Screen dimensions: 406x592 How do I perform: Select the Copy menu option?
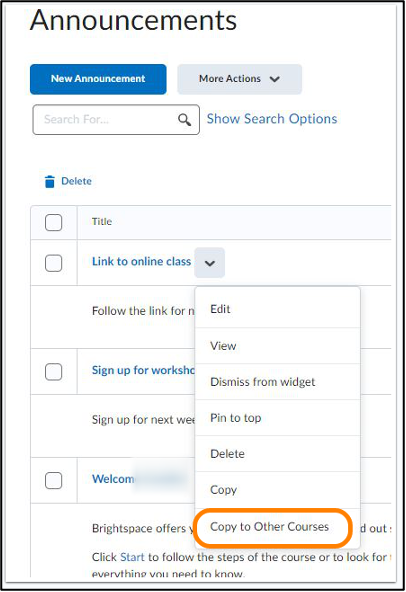(x=278, y=490)
